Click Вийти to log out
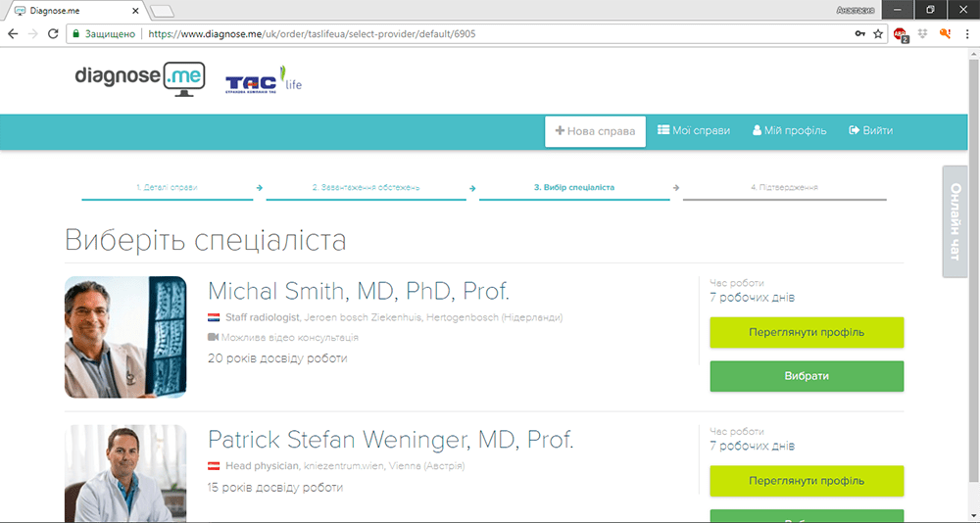The image size is (980, 523). point(870,131)
